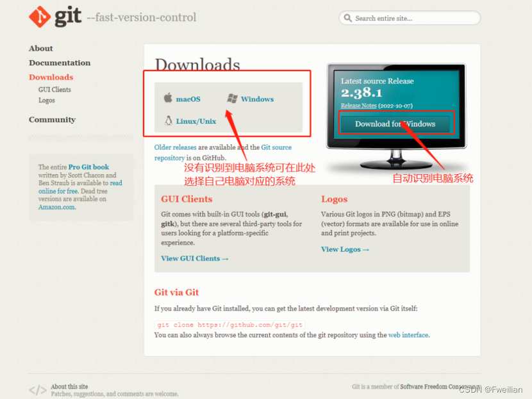Click the git clone command text
The image size is (532, 399).
[x=229, y=325]
